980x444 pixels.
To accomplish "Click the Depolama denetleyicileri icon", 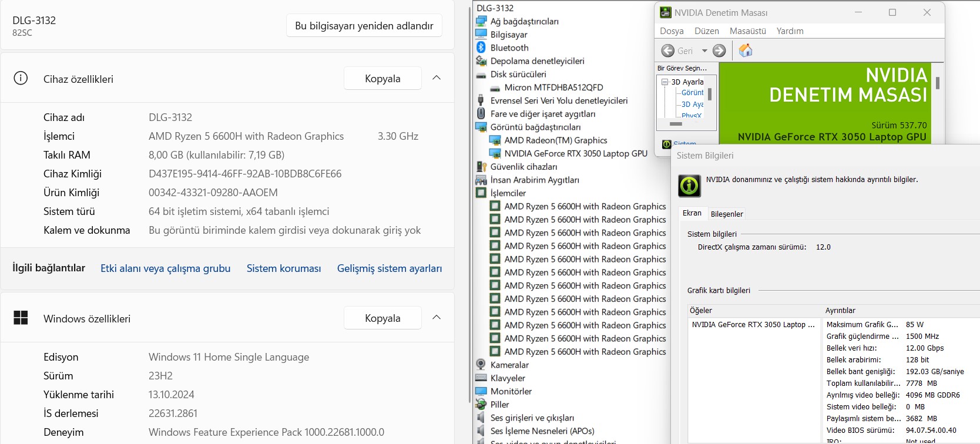I will click(x=481, y=60).
